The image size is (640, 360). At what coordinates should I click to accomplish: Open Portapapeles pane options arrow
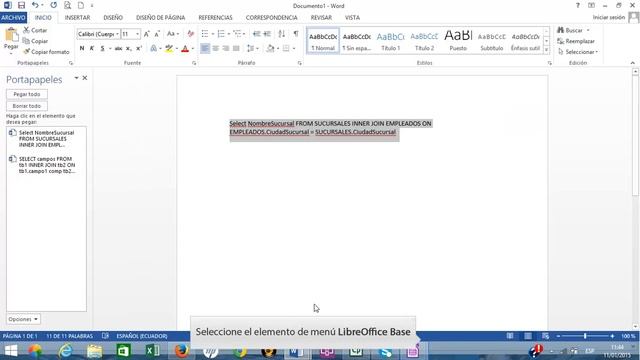(76, 78)
